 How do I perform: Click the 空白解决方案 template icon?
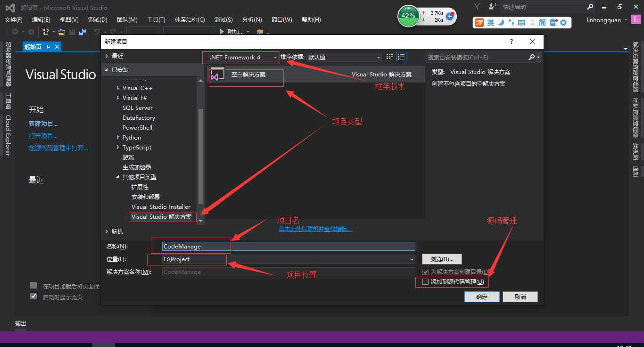[x=218, y=74]
